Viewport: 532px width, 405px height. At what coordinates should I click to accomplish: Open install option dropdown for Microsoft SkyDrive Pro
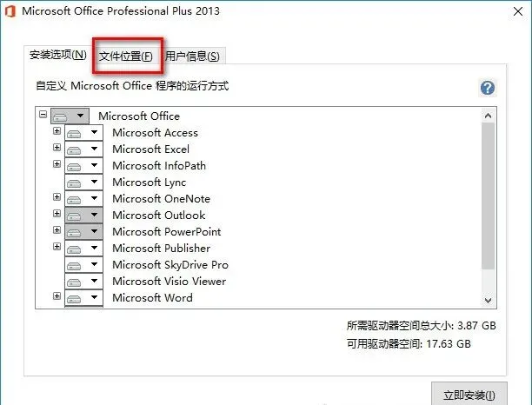click(x=83, y=264)
